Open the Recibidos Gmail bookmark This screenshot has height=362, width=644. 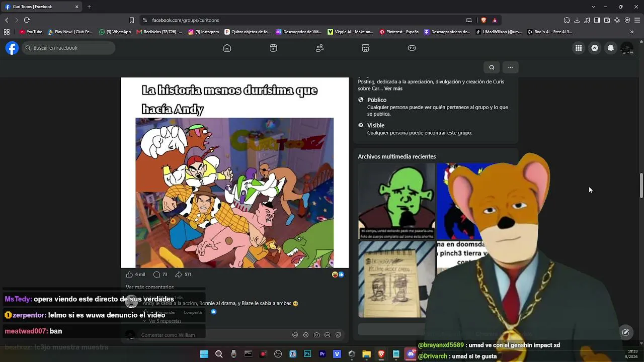(159, 32)
